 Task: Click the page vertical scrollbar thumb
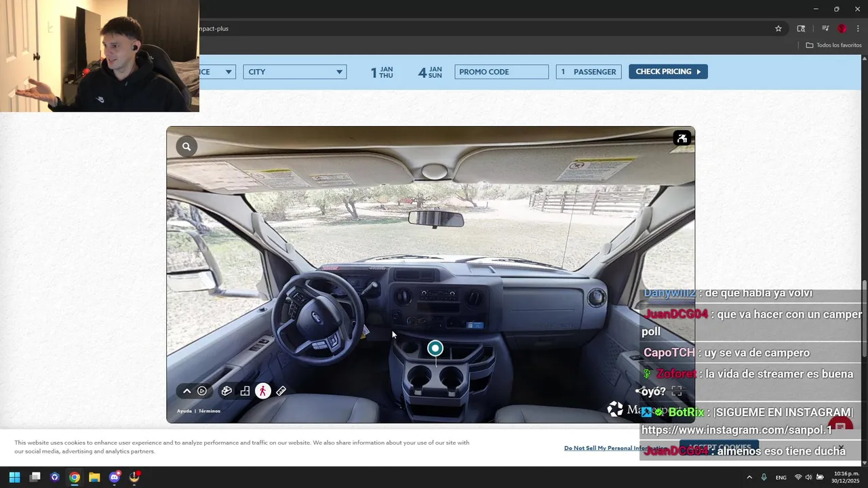[x=864, y=319]
